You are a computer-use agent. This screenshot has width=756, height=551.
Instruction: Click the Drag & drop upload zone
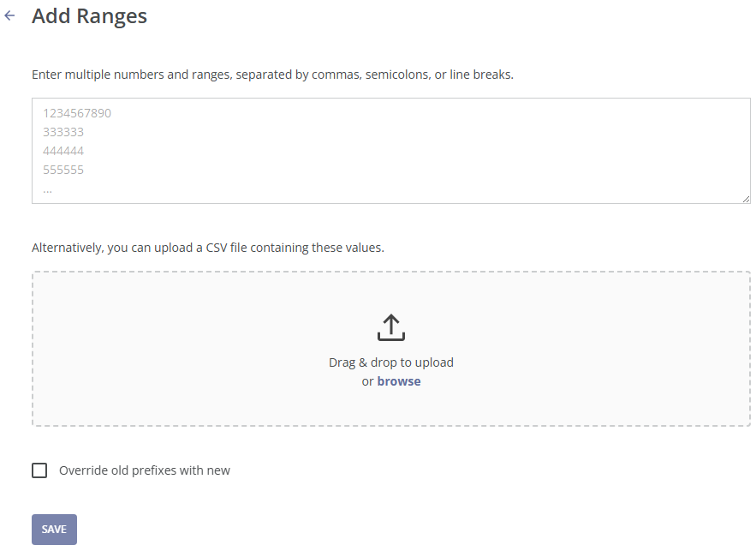click(x=391, y=347)
